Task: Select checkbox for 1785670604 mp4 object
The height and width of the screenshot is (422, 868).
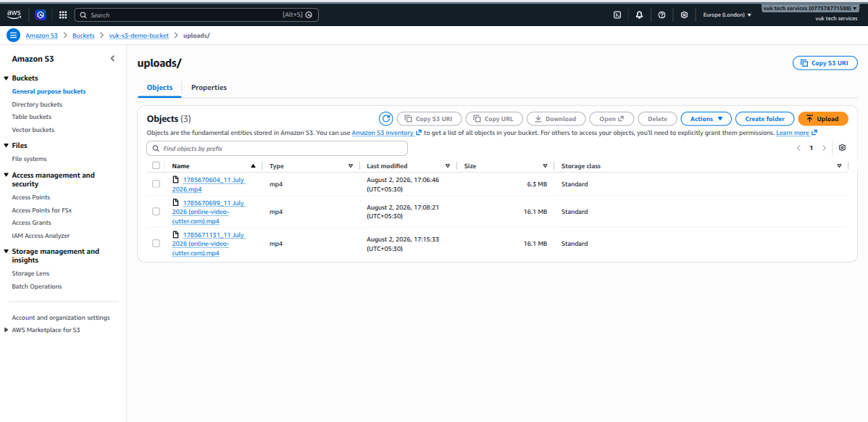Action: [x=156, y=184]
